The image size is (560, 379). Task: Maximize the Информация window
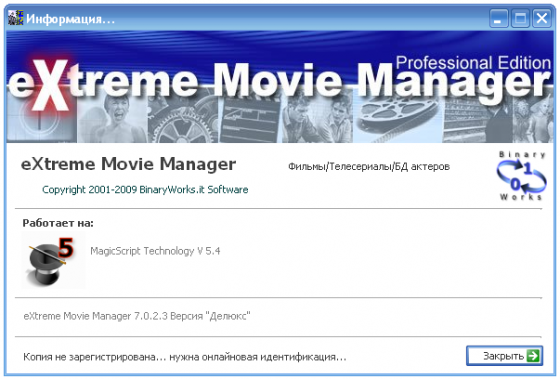(x=520, y=18)
